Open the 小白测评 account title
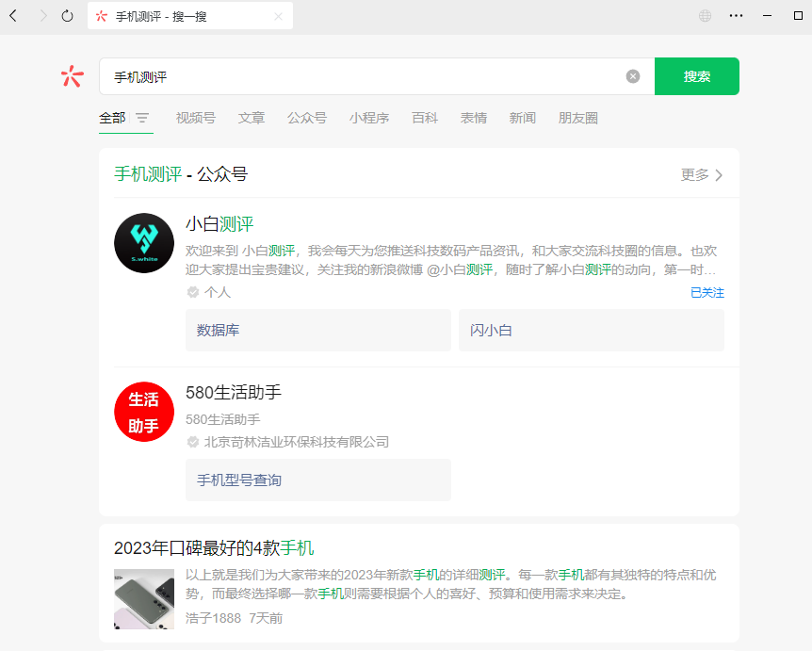The width and height of the screenshot is (812, 651). [219, 223]
